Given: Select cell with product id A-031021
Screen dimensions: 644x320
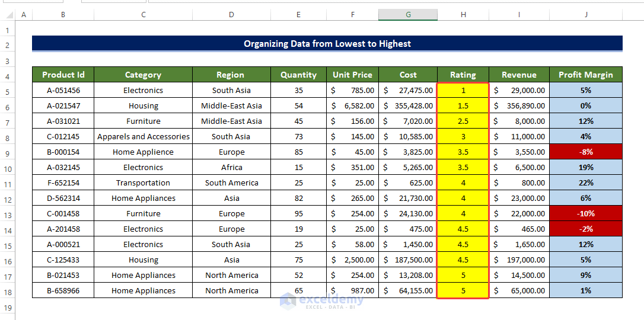Looking at the screenshot, I should pos(63,121).
